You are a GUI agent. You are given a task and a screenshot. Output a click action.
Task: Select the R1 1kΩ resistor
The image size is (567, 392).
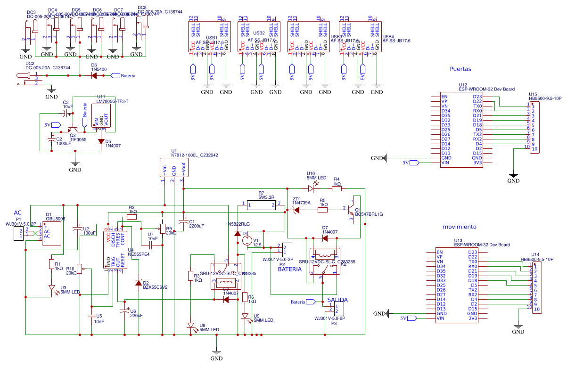(x=52, y=264)
